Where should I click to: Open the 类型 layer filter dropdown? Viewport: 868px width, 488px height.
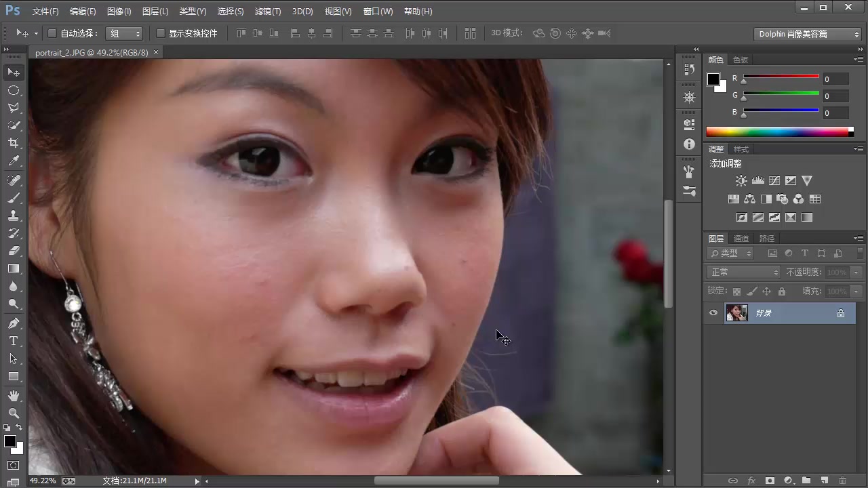[x=730, y=253]
